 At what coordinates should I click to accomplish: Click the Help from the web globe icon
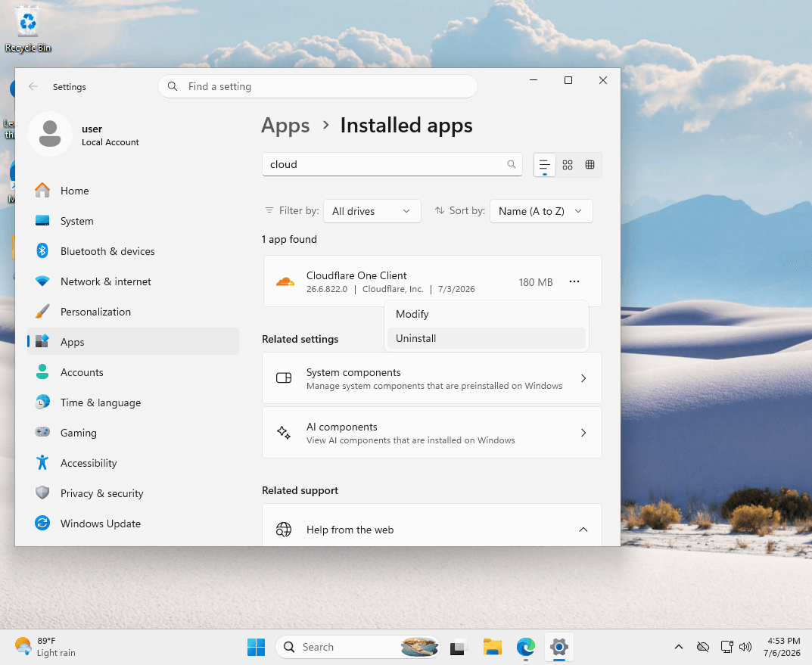284,530
